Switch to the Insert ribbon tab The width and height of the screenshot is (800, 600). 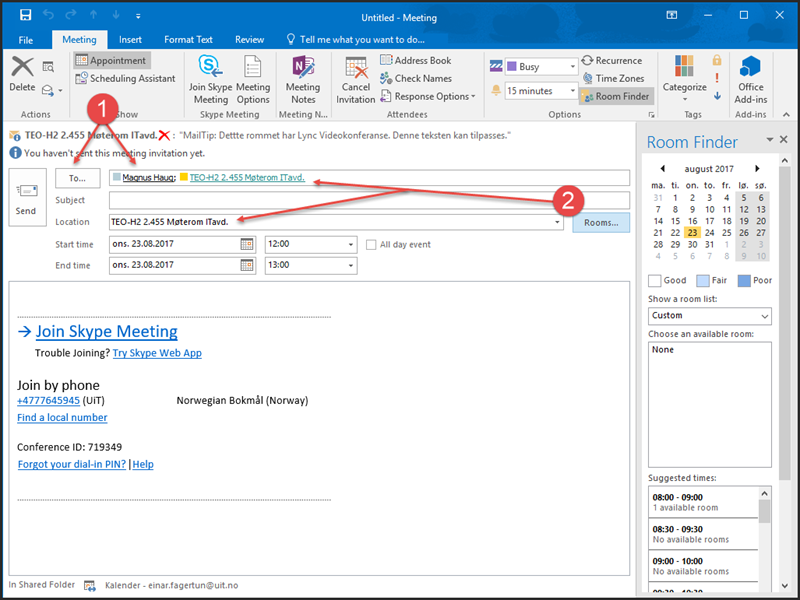tap(130, 40)
